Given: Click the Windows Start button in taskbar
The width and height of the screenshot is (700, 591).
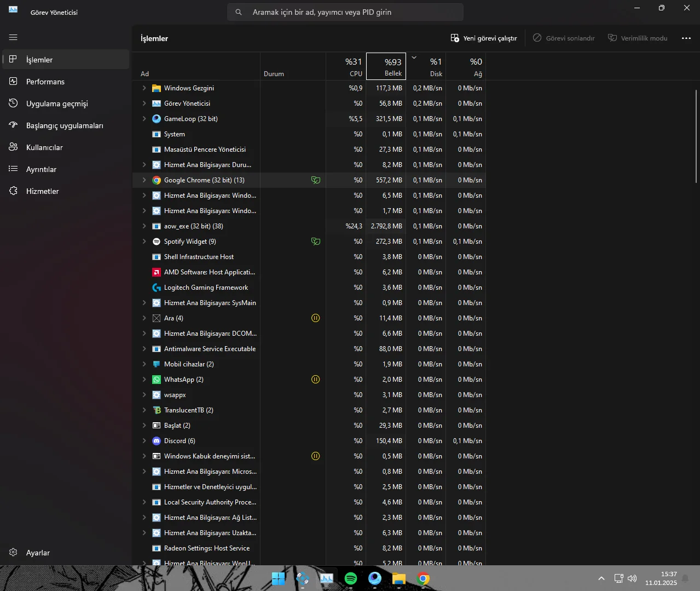Looking at the screenshot, I should click(279, 578).
